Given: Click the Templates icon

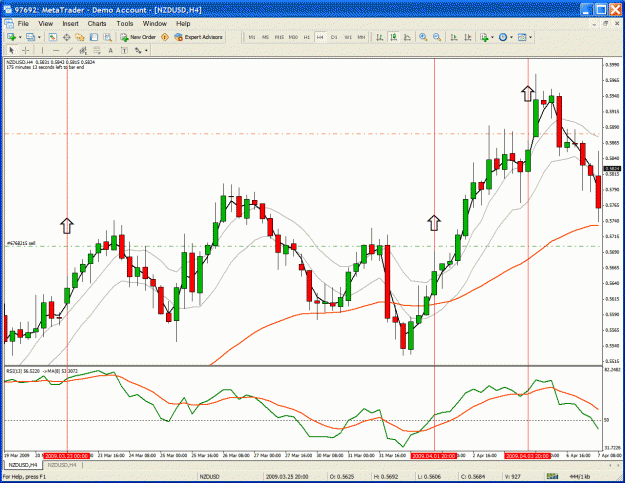Looking at the screenshot, I should tap(522, 37).
